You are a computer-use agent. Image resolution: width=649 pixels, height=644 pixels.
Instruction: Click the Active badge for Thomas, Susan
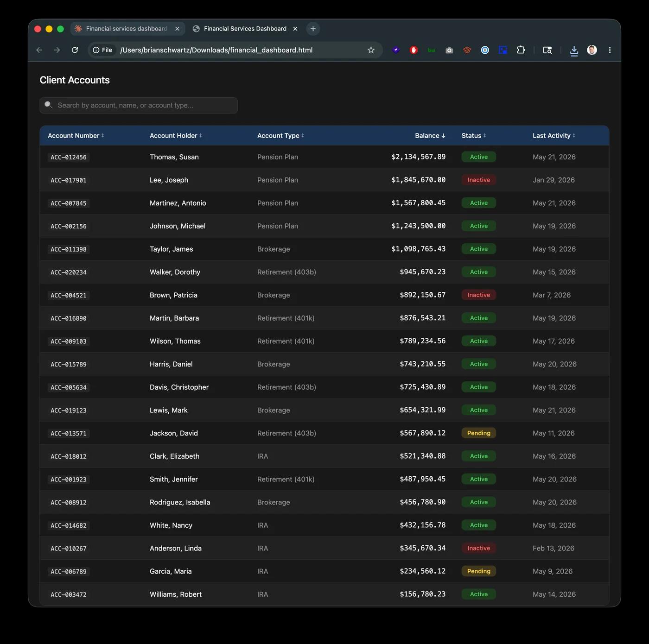coord(479,157)
